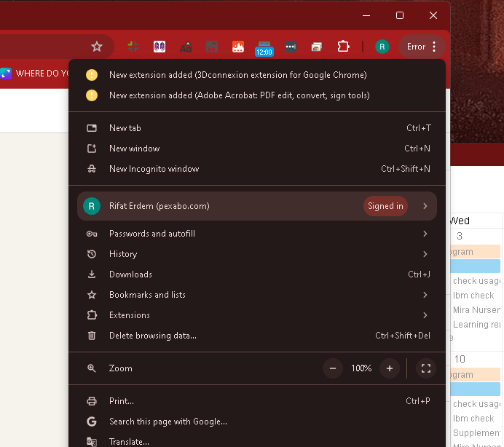Click the Aa font extension icon
504x447 pixels.
point(186,47)
